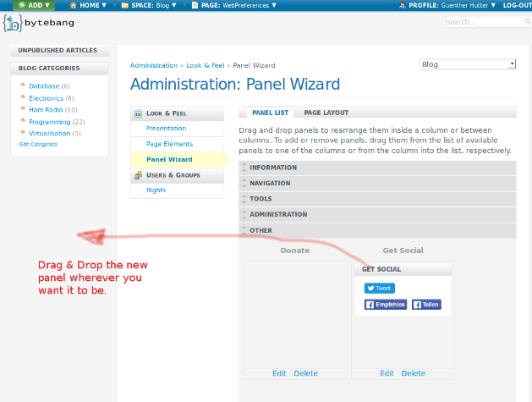Screen dimensions: 532x402
Task: Collapse the Other panel section
Action: coord(377,230)
